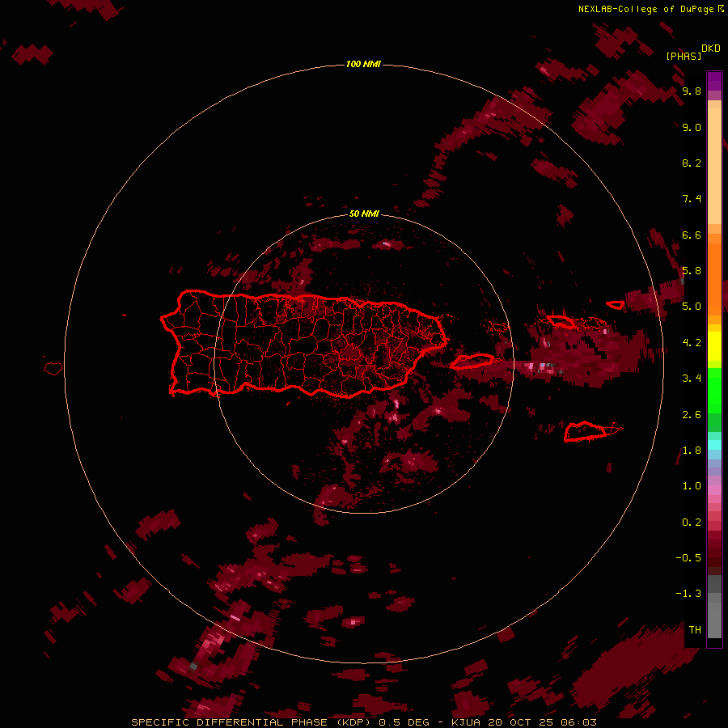The image size is (728, 728).
Task: Click the 06:03 timestamp in caption
Action: (x=578, y=722)
